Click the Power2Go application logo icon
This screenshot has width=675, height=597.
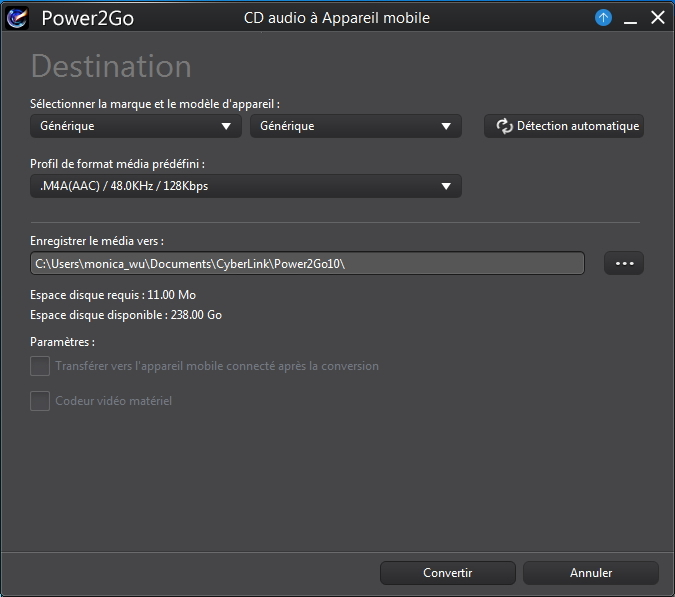(x=17, y=18)
